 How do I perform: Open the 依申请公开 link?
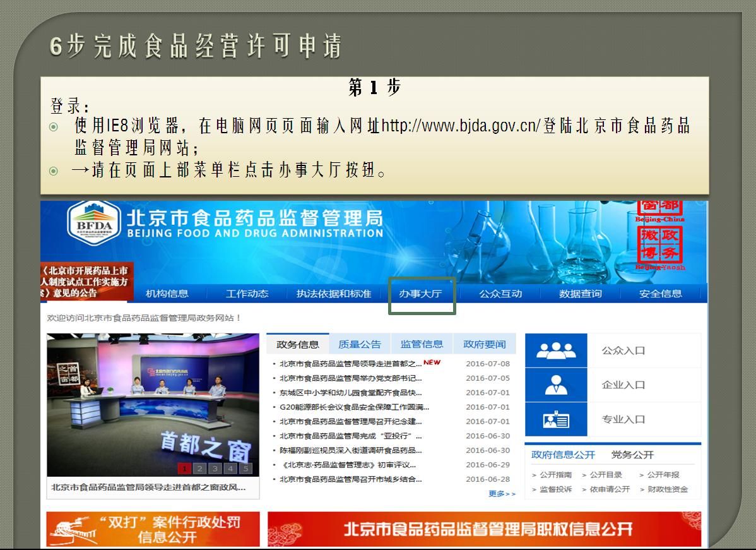pyautogui.click(x=610, y=489)
